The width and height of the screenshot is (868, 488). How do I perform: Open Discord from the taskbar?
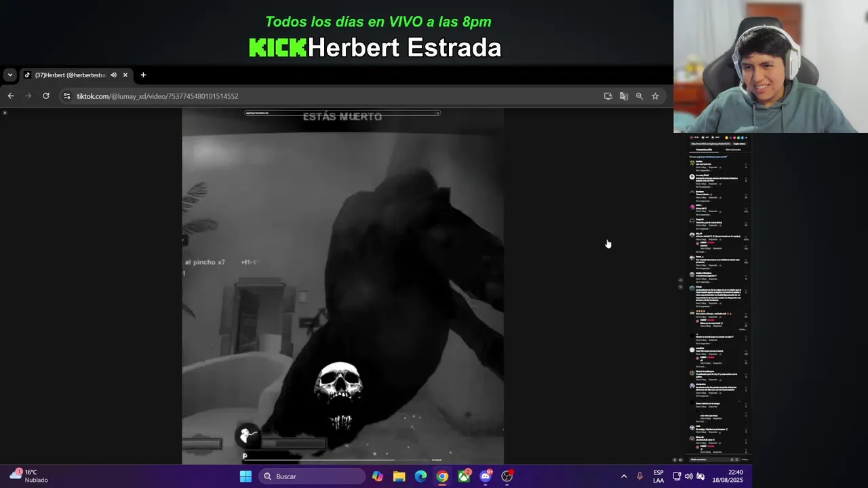[486, 476]
